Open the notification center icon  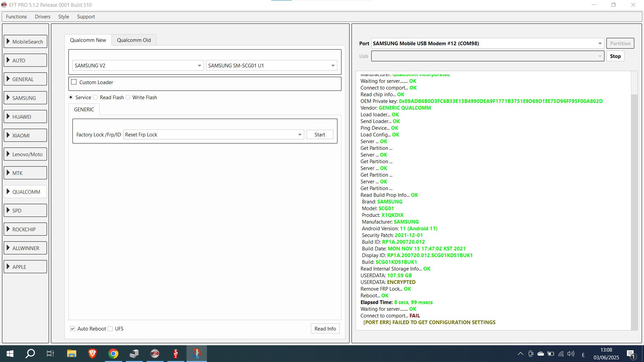[x=631, y=354]
